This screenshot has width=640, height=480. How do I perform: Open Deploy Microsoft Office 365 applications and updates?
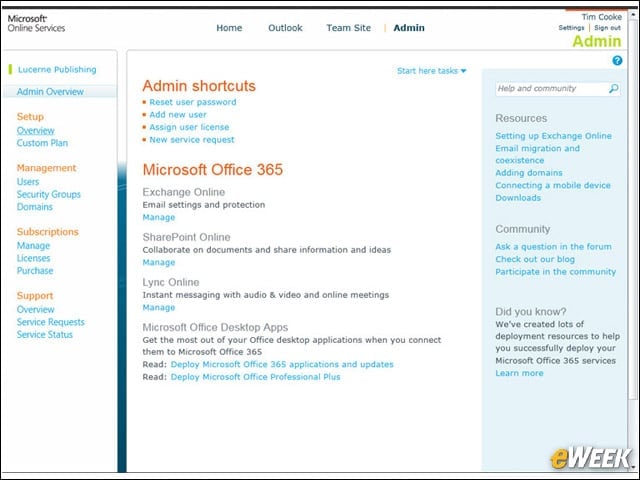pyautogui.click(x=282, y=364)
